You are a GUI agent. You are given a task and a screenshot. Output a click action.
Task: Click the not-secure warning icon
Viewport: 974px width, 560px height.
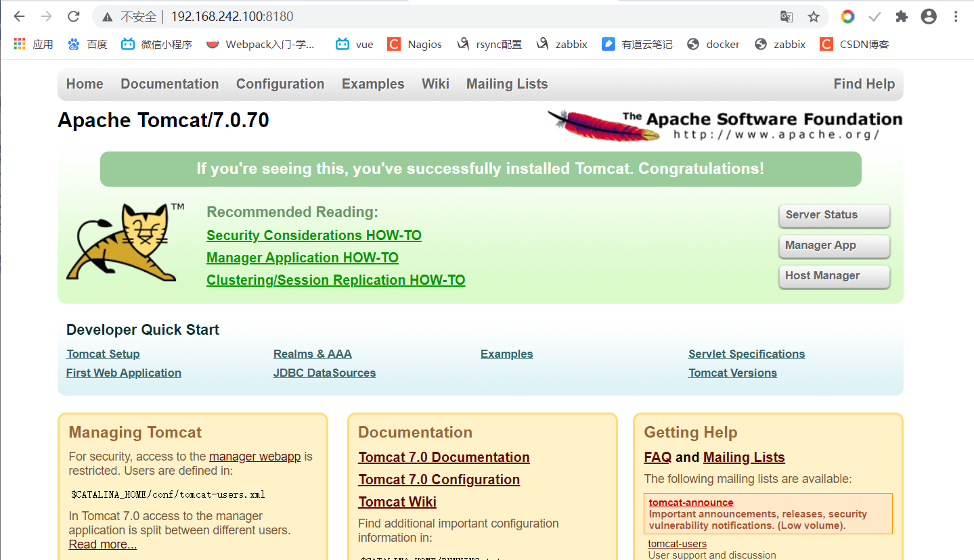click(108, 16)
